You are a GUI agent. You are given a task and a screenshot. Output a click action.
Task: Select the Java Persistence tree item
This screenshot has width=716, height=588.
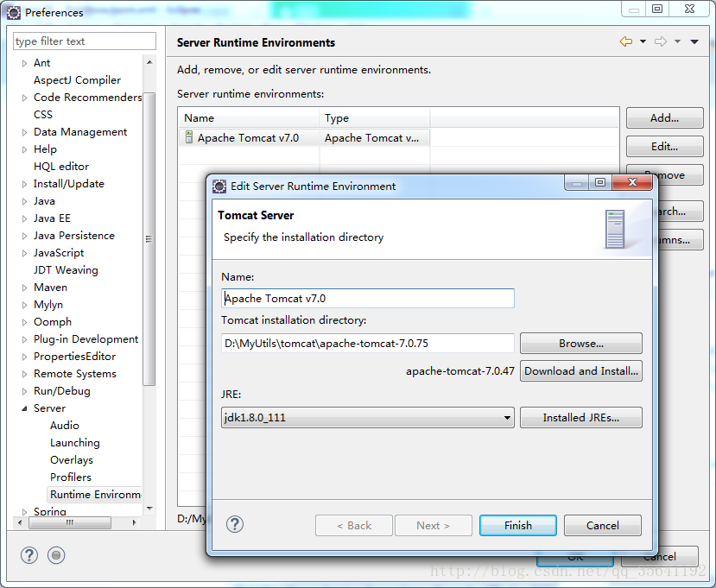tap(74, 236)
